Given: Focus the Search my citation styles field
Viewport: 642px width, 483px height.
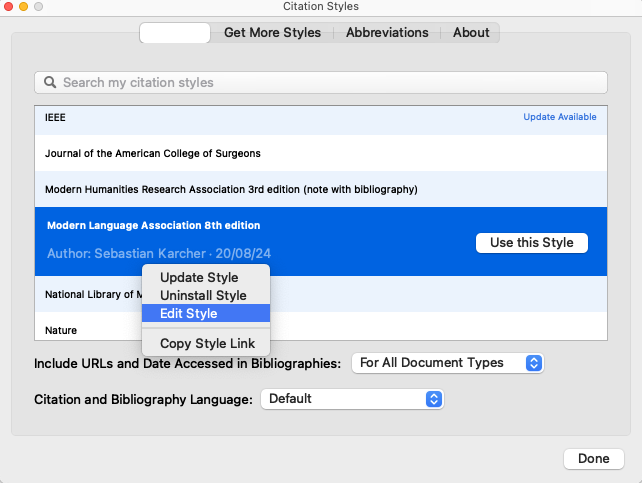Looking at the screenshot, I should (x=321, y=82).
